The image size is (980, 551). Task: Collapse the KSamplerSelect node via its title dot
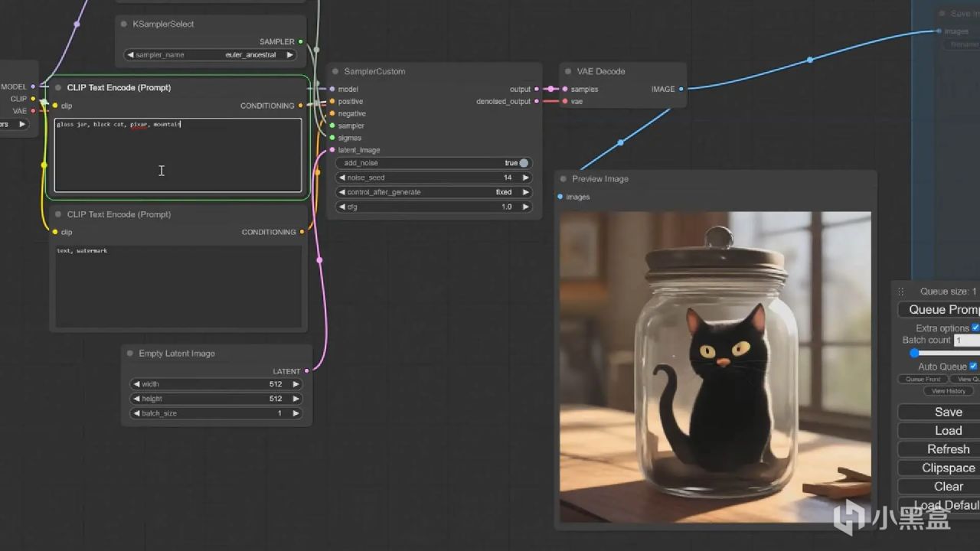(124, 24)
